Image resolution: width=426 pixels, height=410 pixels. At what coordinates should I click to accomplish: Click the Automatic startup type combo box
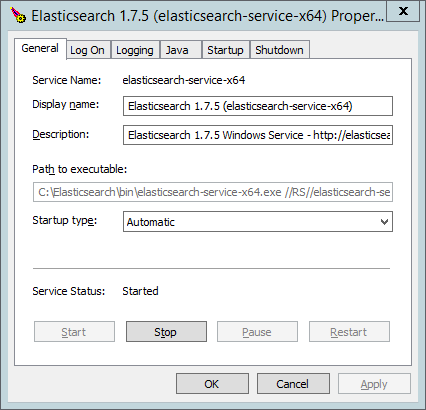point(258,222)
